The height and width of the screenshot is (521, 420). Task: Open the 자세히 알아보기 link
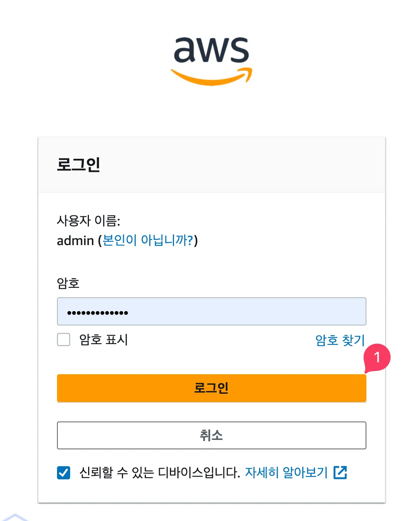click(286, 473)
